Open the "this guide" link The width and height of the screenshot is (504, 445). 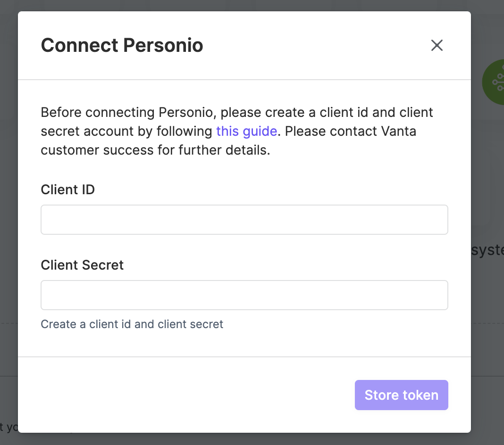point(246,132)
